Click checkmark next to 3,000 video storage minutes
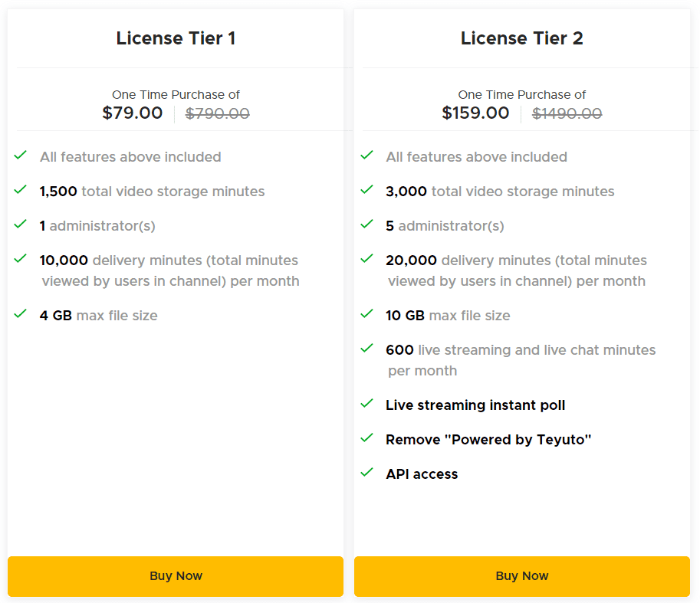Viewport: 700px width, 603px height. point(366,190)
